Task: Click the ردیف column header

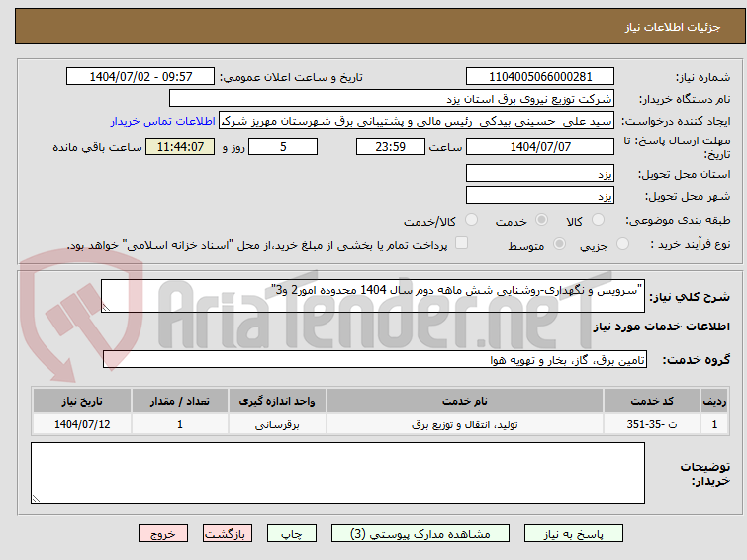Action: (714, 401)
